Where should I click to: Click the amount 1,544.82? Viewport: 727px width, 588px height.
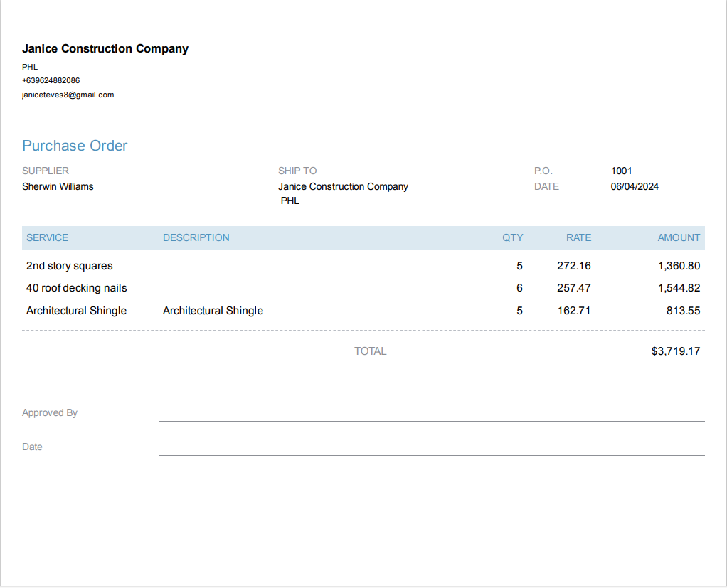click(679, 288)
